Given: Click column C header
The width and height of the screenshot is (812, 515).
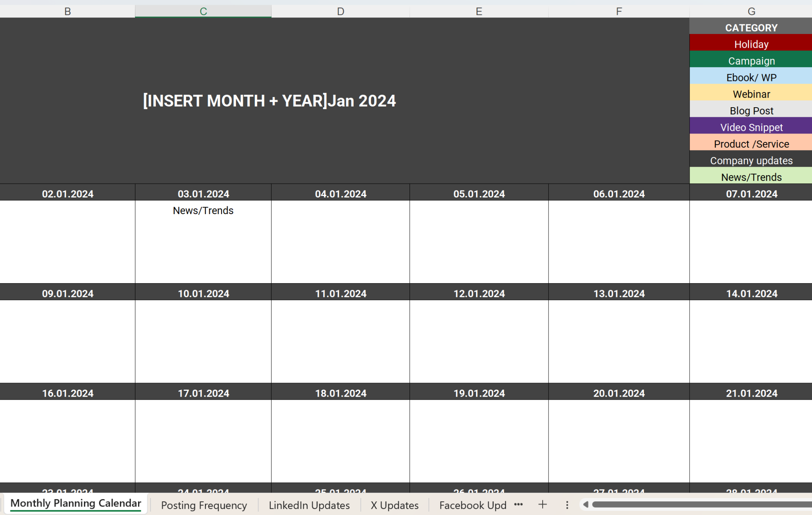Looking at the screenshot, I should (x=203, y=11).
